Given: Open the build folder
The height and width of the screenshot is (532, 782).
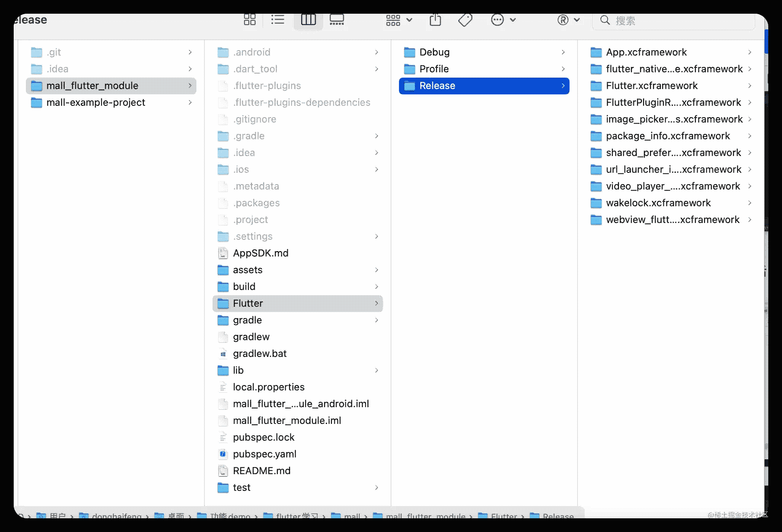Looking at the screenshot, I should point(298,287).
